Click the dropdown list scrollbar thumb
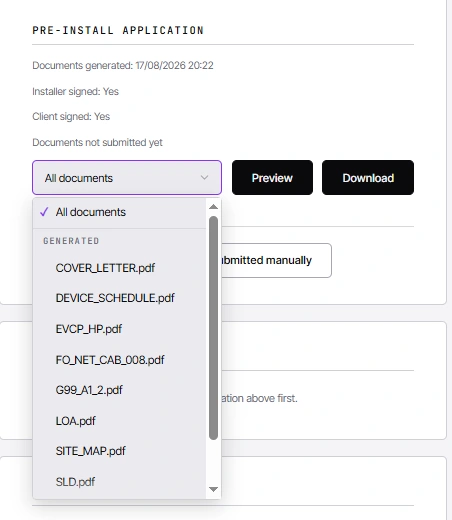This screenshot has height=520, width=452. [213, 328]
